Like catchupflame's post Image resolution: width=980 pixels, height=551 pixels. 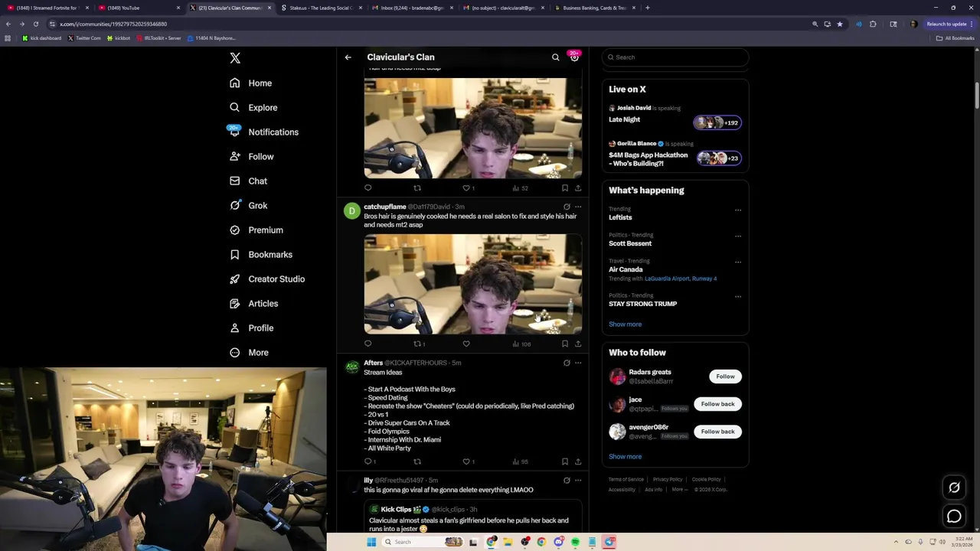point(466,344)
